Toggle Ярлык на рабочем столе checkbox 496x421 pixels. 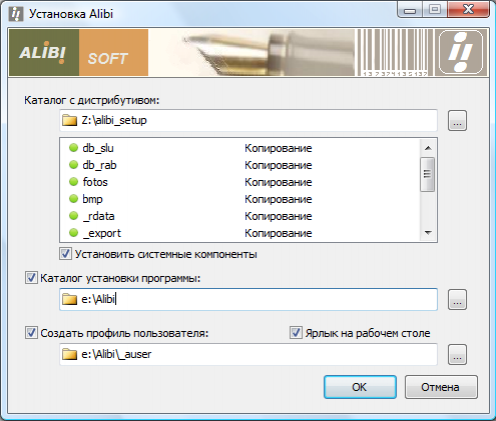pos(296,333)
